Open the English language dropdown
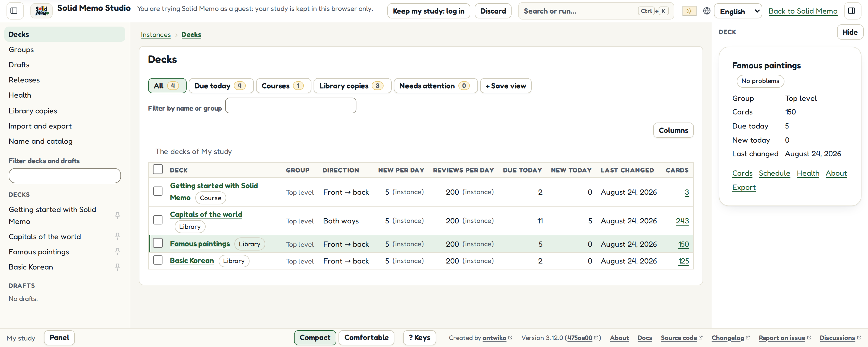The image size is (868, 347). (738, 11)
